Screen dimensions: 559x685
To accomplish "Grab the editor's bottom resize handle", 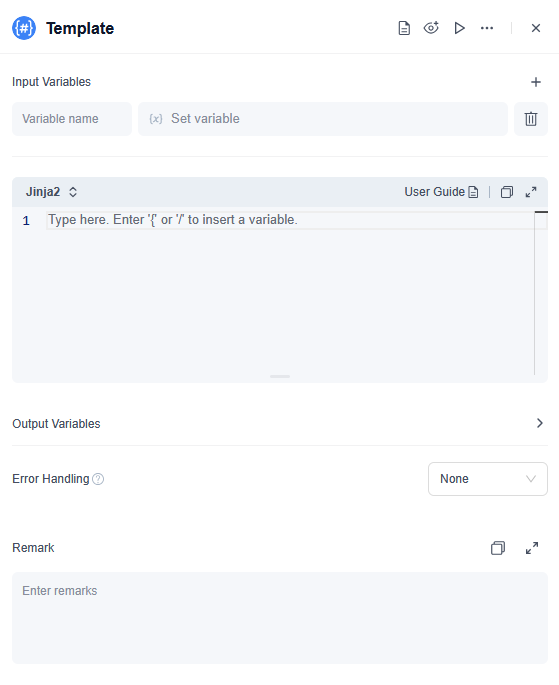I will 280,376.
